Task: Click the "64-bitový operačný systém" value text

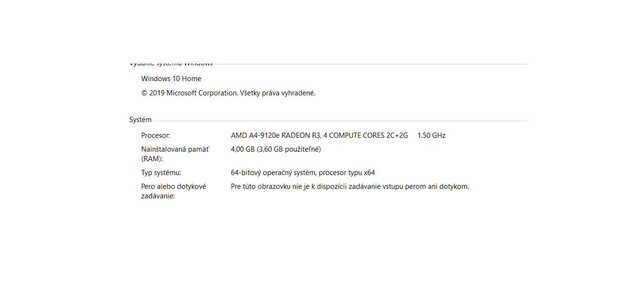Action: pos(273,173)
